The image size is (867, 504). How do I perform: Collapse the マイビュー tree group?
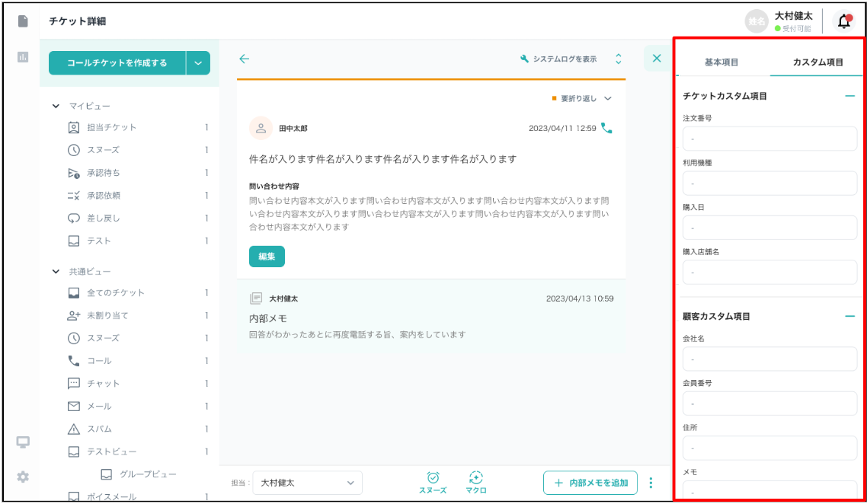click(56, 106)
